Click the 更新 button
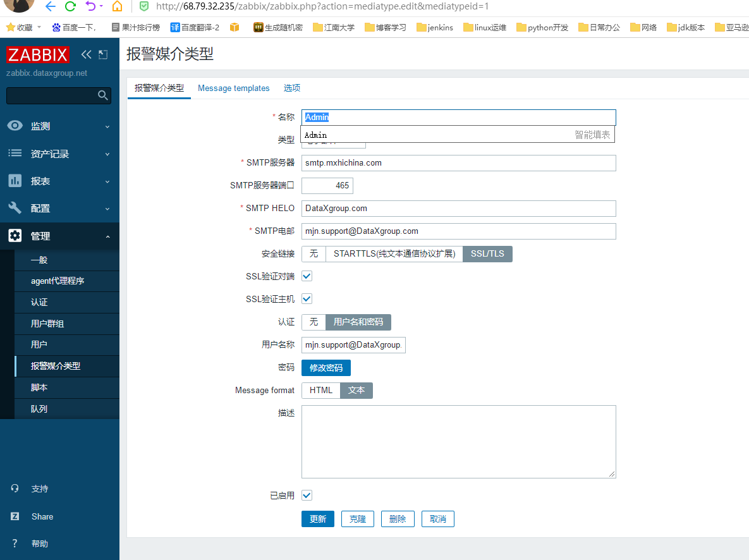This screenshot has width=749, height=560. [318, 519]
